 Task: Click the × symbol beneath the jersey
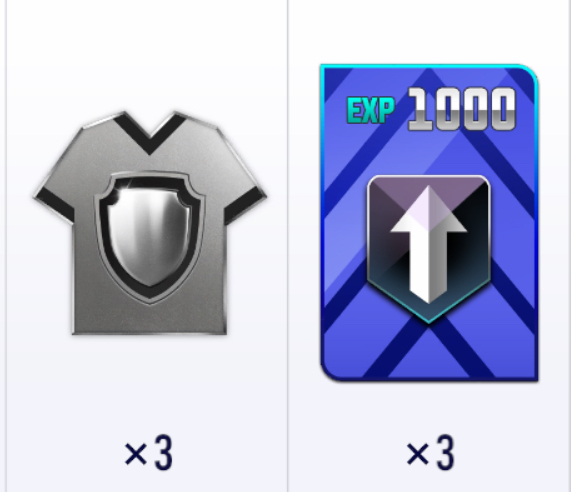pyautogui.click(x=135, y=454)
